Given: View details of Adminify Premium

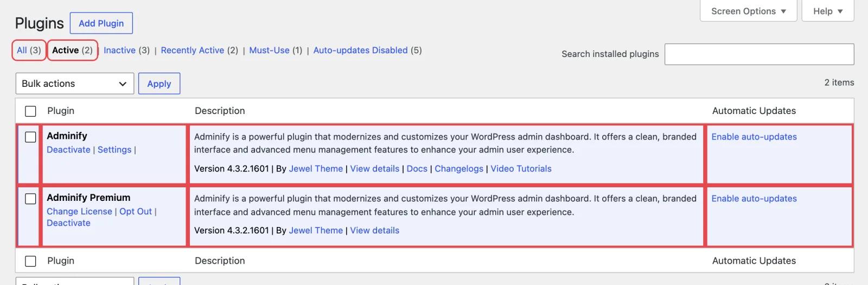Looking at the screenshot, I should [x=374, y=231].
